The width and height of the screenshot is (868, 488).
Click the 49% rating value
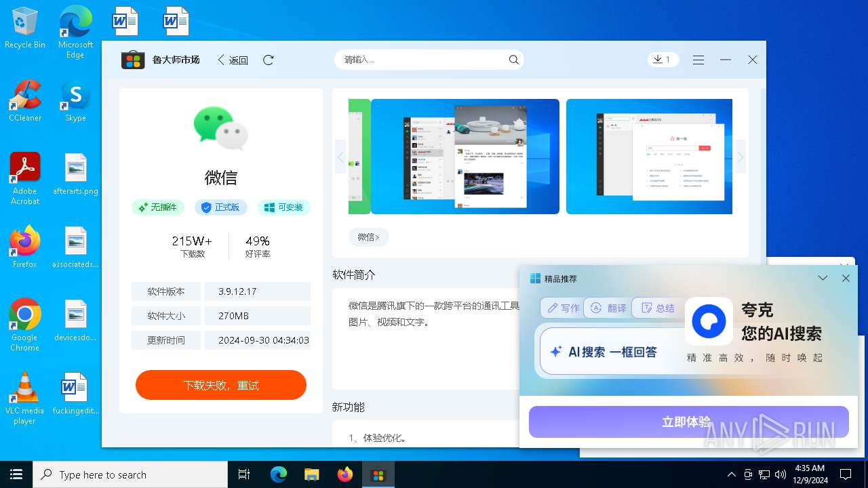pos(258,241)
